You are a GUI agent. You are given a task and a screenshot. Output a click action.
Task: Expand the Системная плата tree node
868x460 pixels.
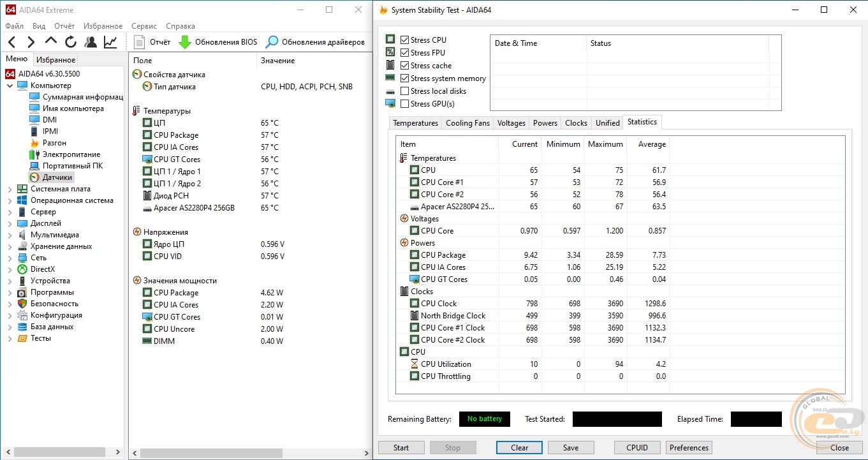point(10,189)
